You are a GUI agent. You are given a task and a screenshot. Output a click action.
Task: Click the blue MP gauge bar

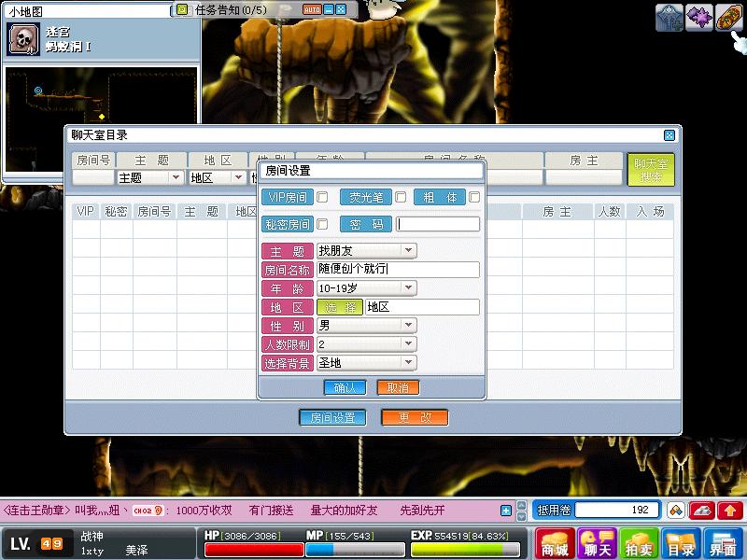point(355,550)
